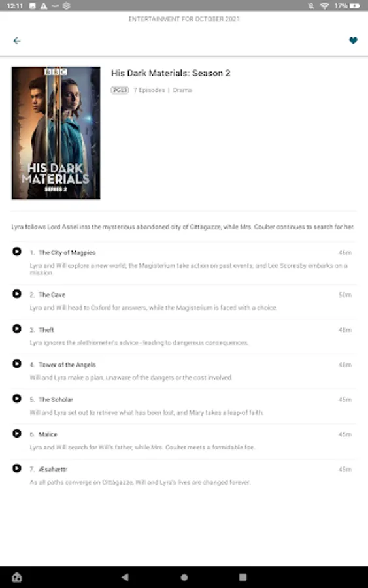Tap the Android recent apps square
Viewport: 368px width, 588px height.
pyautogui.click(x=243, y=577)
